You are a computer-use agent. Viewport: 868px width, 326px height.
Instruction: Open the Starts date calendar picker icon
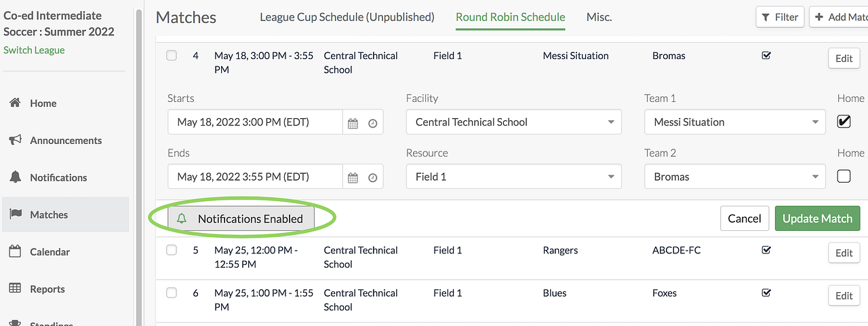pos(353,123)
